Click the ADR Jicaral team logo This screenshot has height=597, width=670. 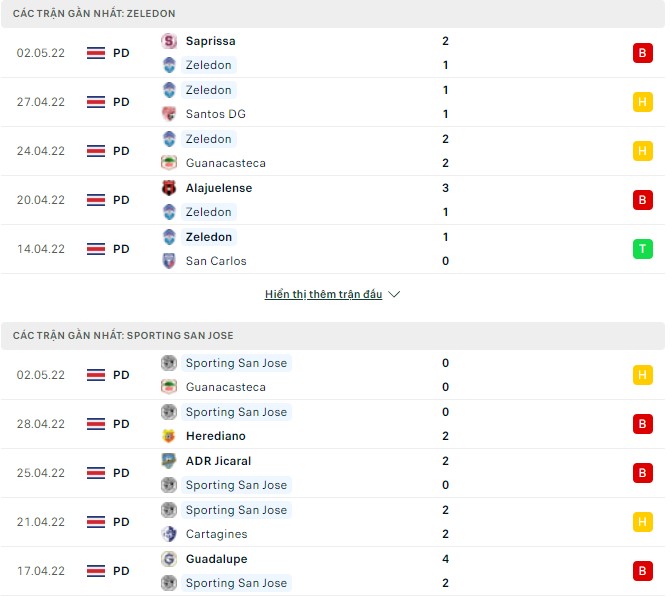click(169, 461)
